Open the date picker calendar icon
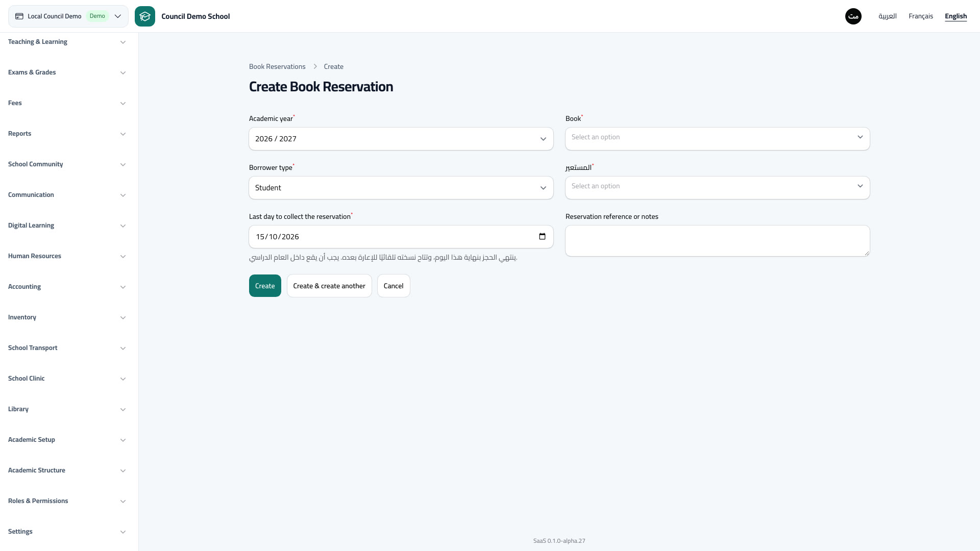 tap(542, 236)
